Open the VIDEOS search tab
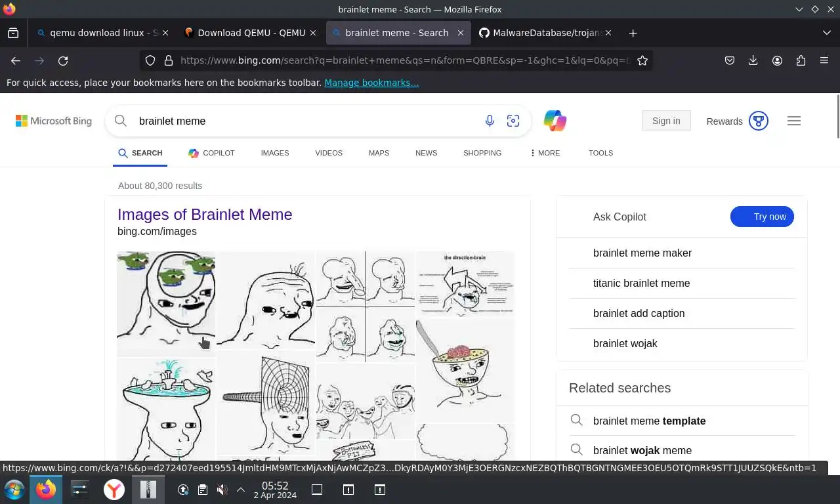This screenshot has height=504, width=840. click(x=329, y=153)
